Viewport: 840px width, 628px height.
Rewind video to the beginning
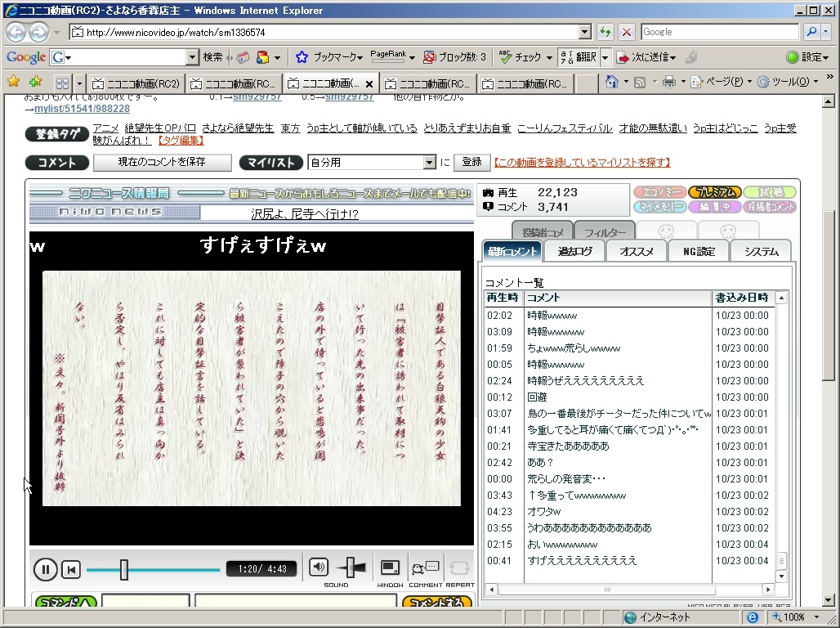pos(71,570)
